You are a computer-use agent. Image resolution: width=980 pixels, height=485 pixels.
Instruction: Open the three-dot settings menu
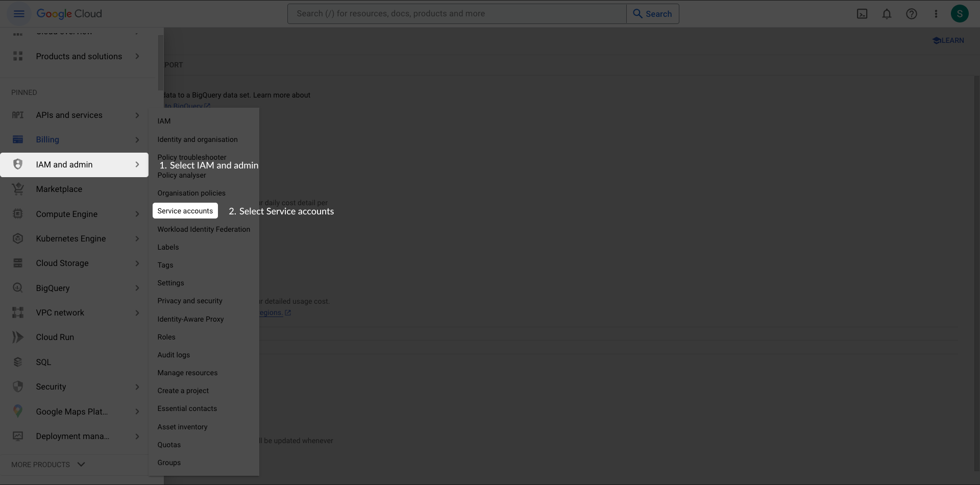(x=936, y=14)
